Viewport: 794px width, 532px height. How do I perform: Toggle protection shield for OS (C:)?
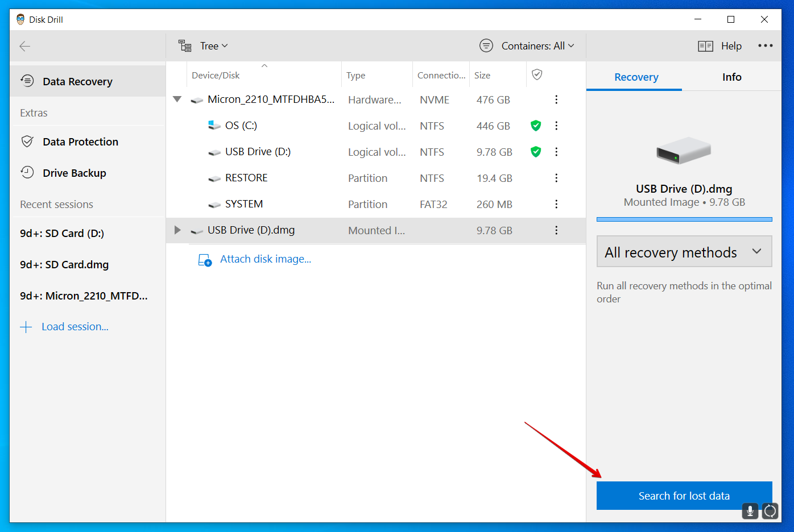tap(536, 126)
